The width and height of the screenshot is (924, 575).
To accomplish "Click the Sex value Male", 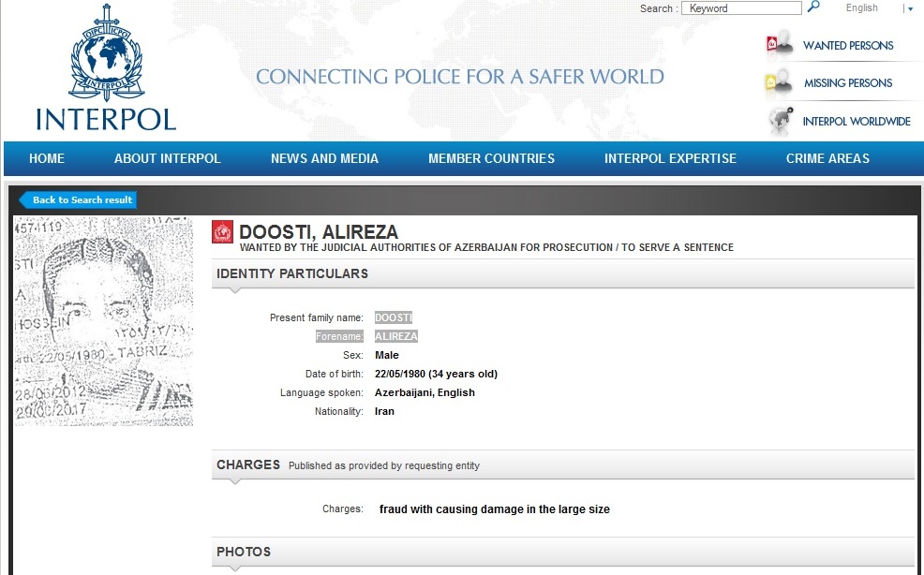I will pyautogui.click(x=387, y=355).
